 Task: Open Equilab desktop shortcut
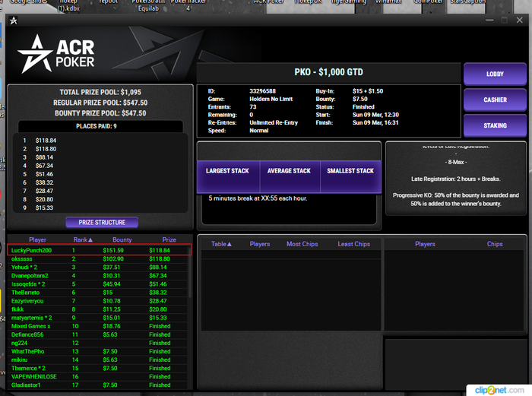(148, 6)
